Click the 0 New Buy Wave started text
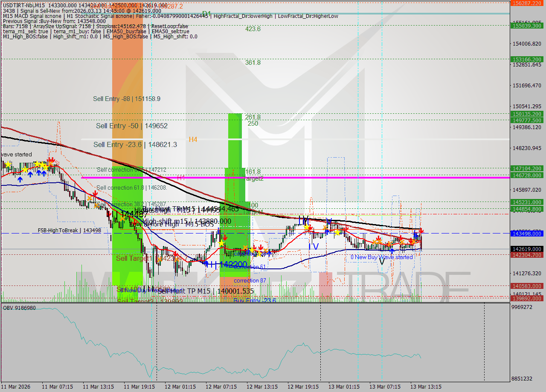The image size is (546, 392). (x=382, y=257)
